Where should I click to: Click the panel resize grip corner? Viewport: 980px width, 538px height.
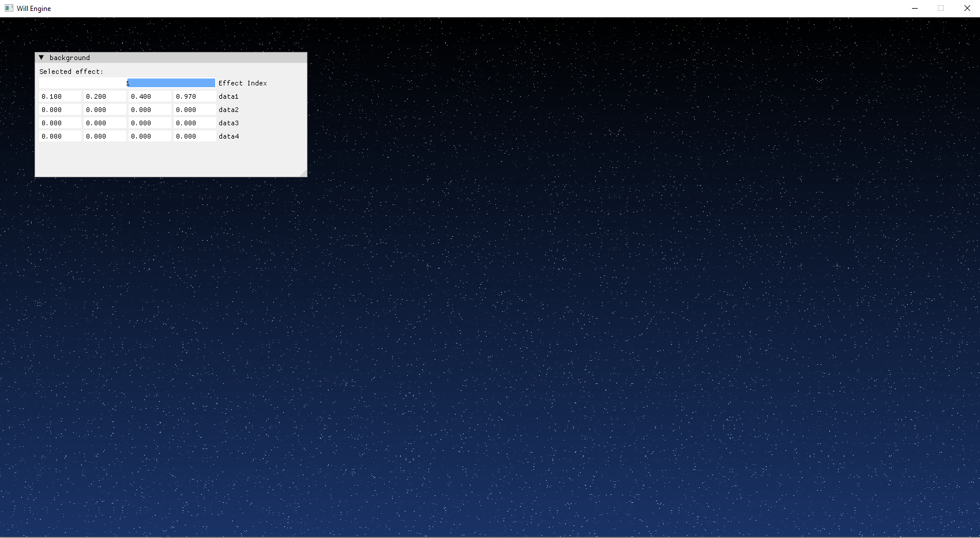(304, 173)
